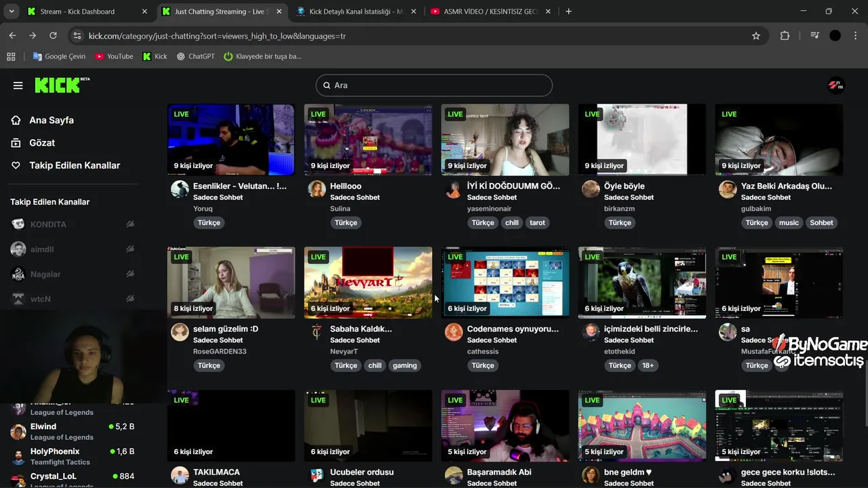Screen dimensions: 868x488
Task: Open Kick bookmark in bookmarks bar
Action: (155, 56)
